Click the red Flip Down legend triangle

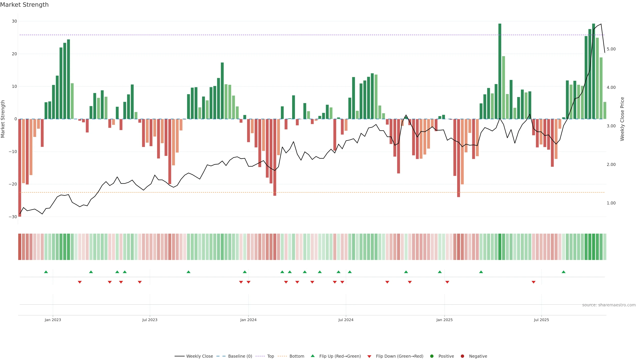tap(369, 356)
